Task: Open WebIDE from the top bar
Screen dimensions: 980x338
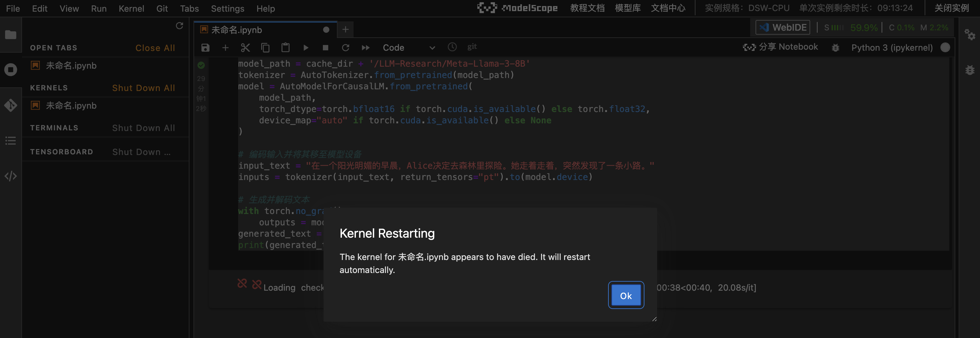Action: click(x=783, y=27)
